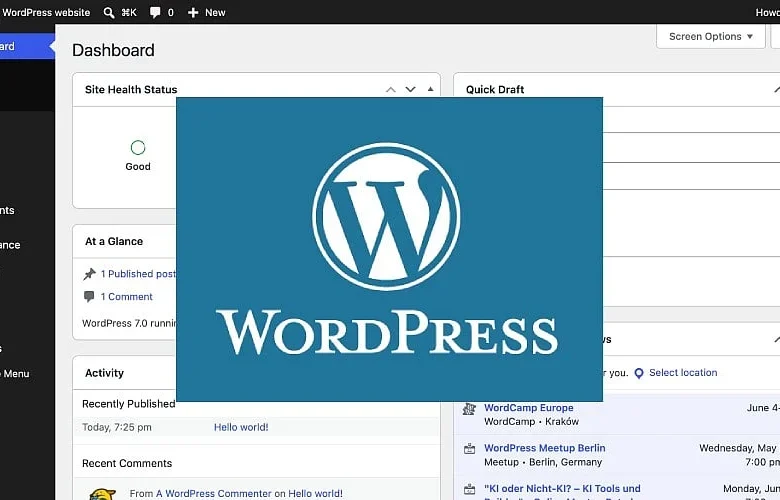This screenshot has height=500, width=780.
Task: Open the KI oder Nicht-KI event link
Action: pyautogui.click(x=562, y=489)
